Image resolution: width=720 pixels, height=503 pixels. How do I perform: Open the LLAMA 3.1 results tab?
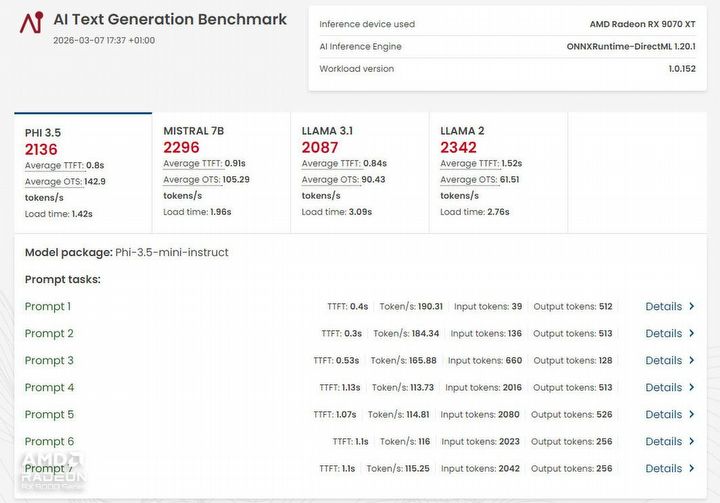point(359,172)
